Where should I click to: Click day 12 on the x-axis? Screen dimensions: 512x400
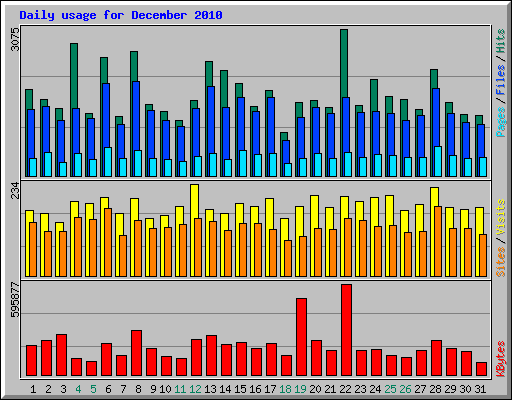tap(195, 389)
